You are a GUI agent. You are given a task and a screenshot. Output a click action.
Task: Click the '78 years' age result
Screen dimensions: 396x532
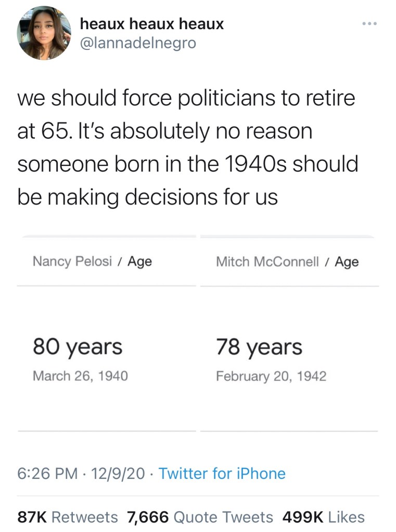coord(259,347)
